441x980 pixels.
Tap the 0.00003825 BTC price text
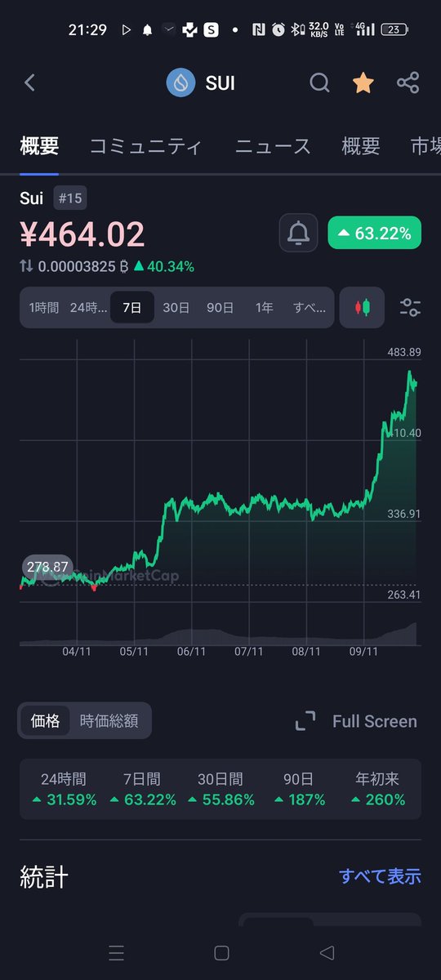83,266
